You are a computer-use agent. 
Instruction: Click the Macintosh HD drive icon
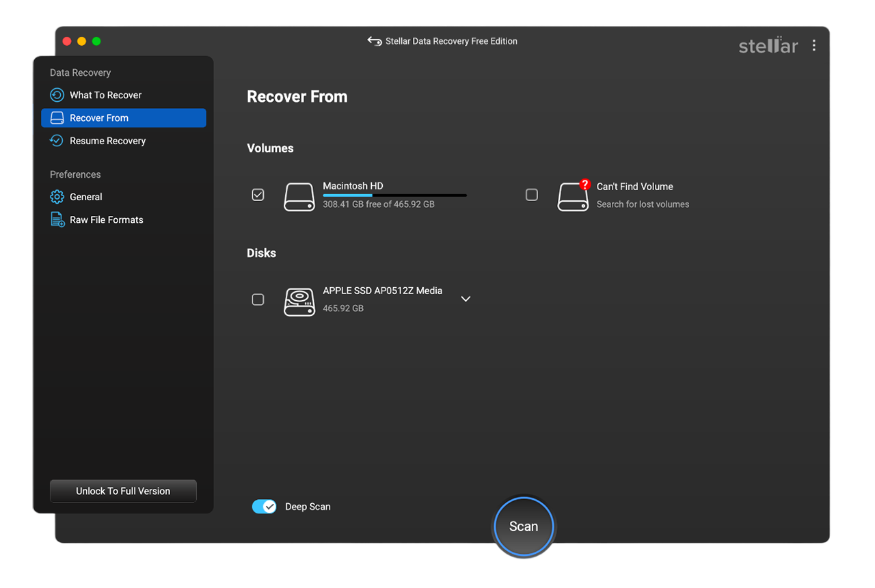point(299,197)
